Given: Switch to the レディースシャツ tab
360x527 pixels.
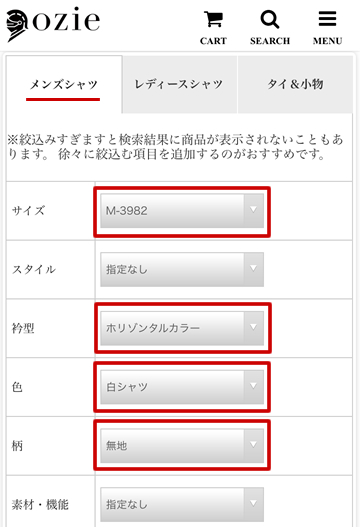Looking at the screenshot, I should 179,84.
